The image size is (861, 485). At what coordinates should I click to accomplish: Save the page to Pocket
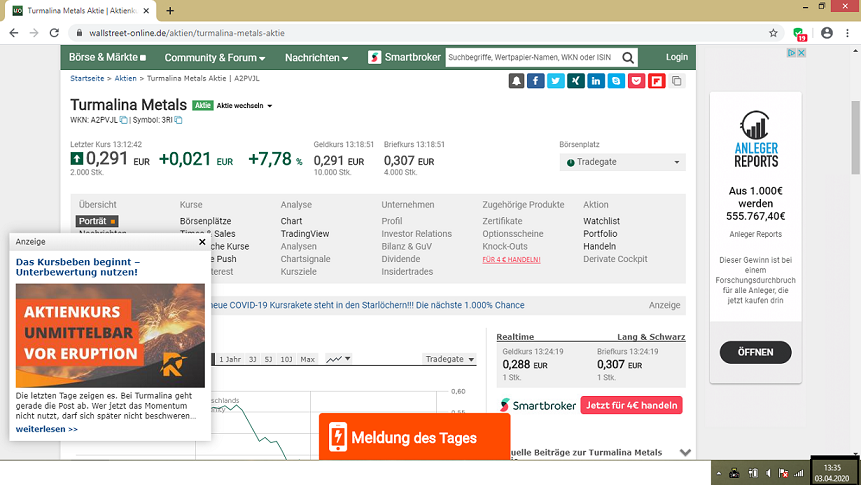pos(636,81)
